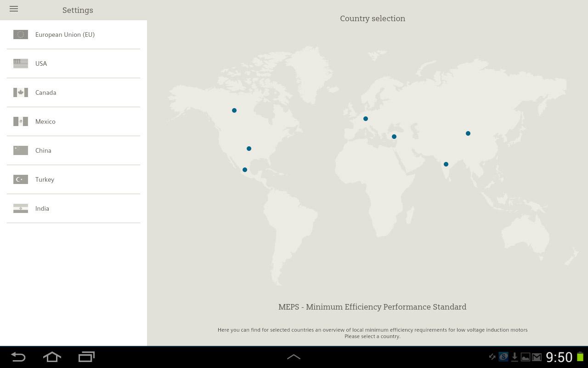Click the China flag icon
The image size is (588, 368).
click(x=21, y=150)
